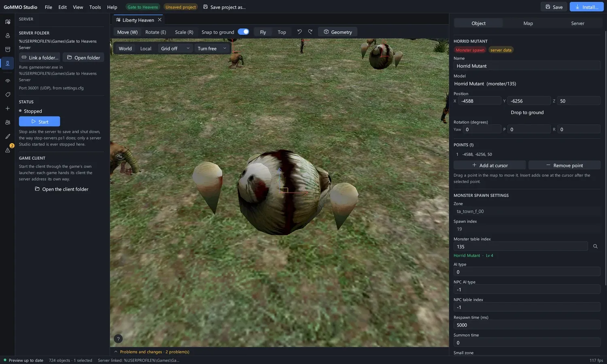Select point 1 row -4588, -6256, 50
Screen dimensions: 607x364
pyautogui.click(x=527, y=154)
